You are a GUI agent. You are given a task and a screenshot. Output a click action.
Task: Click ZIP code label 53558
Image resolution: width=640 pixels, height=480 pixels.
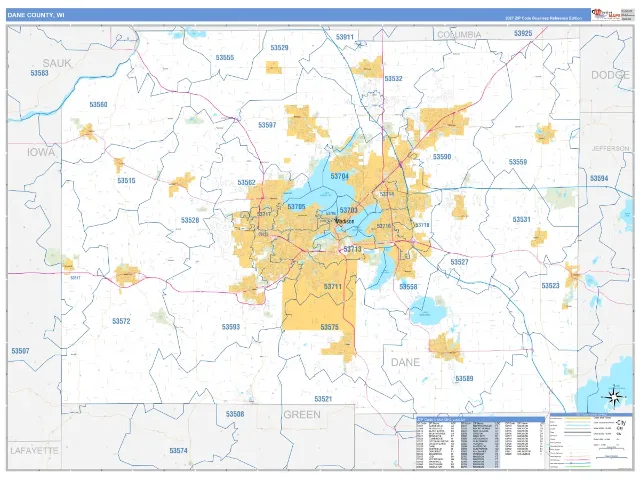click(x=408, y=287)
